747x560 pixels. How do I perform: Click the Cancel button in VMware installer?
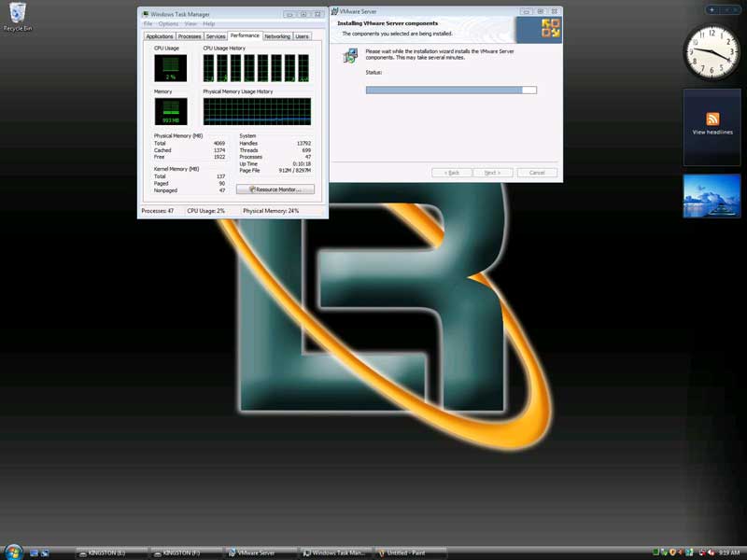537,173
